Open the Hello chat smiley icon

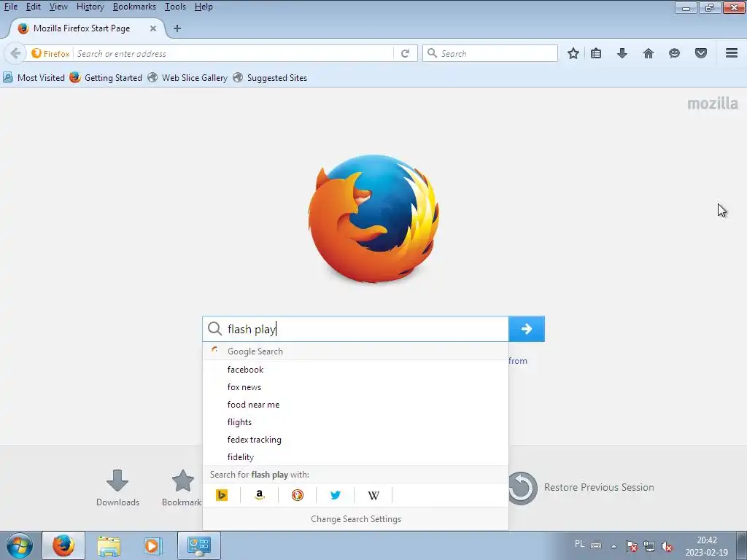coord(674,53)
